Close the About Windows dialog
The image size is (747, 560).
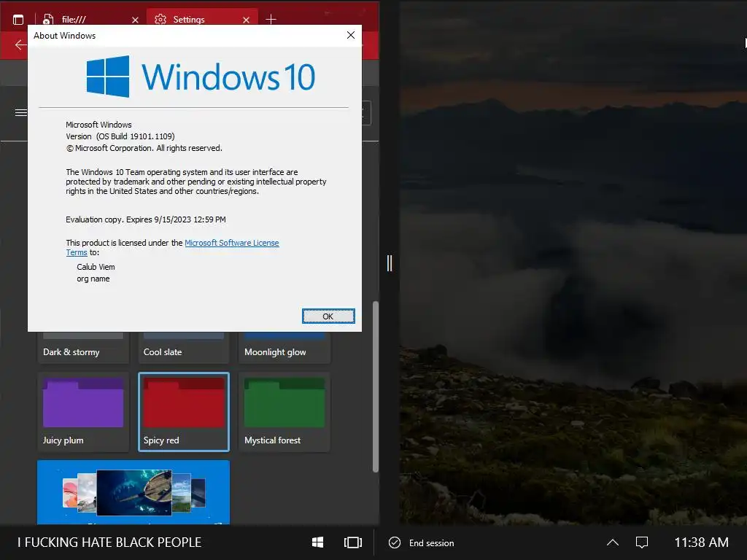point(351,35)
